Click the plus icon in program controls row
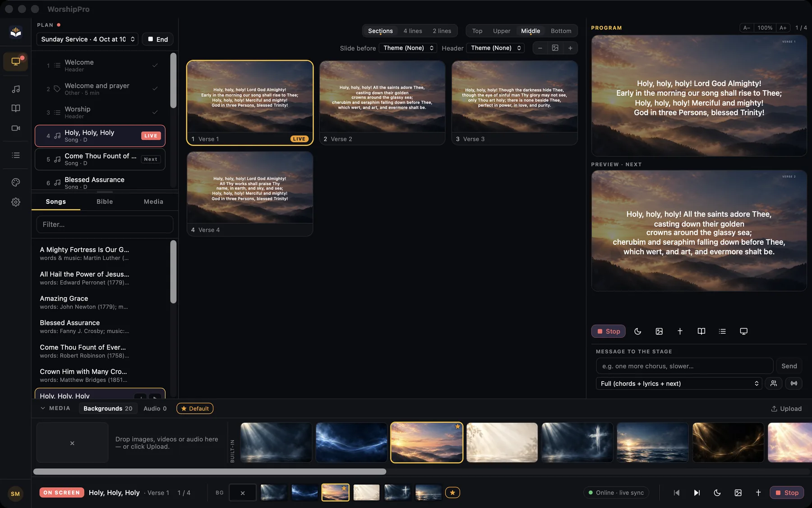 click(680, 331)
